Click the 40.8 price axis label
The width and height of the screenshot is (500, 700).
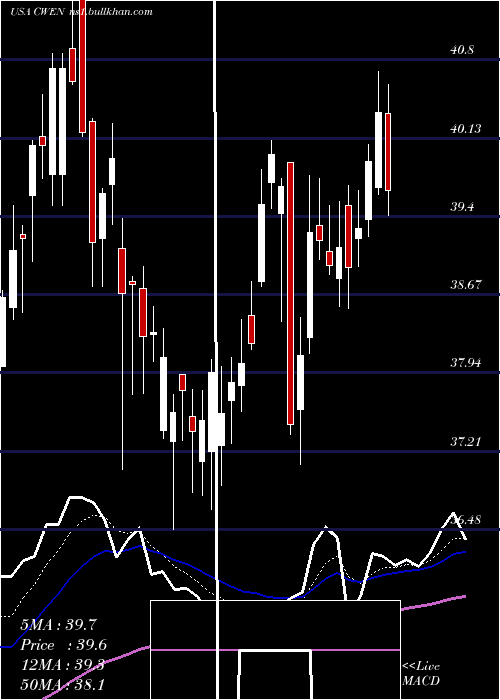(462, 50)
